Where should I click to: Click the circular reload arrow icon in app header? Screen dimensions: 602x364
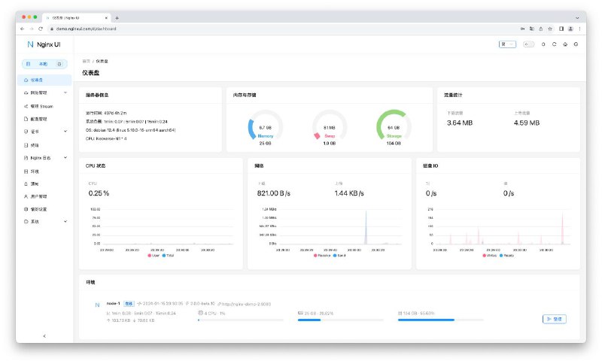point(554,44)
